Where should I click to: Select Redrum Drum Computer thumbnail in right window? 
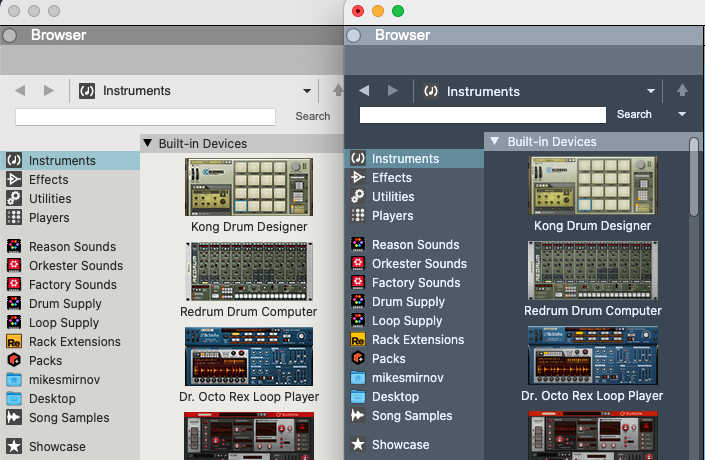(x=593, y=270)
